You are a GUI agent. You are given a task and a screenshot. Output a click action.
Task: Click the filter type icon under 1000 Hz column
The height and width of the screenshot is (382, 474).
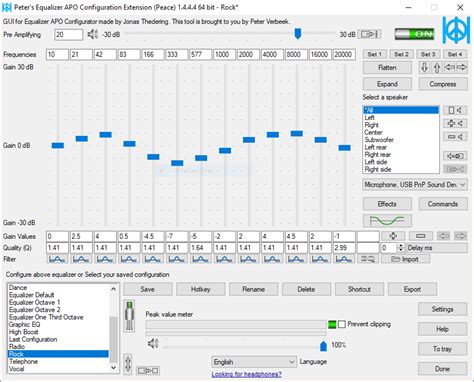pyautogui.click(x=224, y=259)
